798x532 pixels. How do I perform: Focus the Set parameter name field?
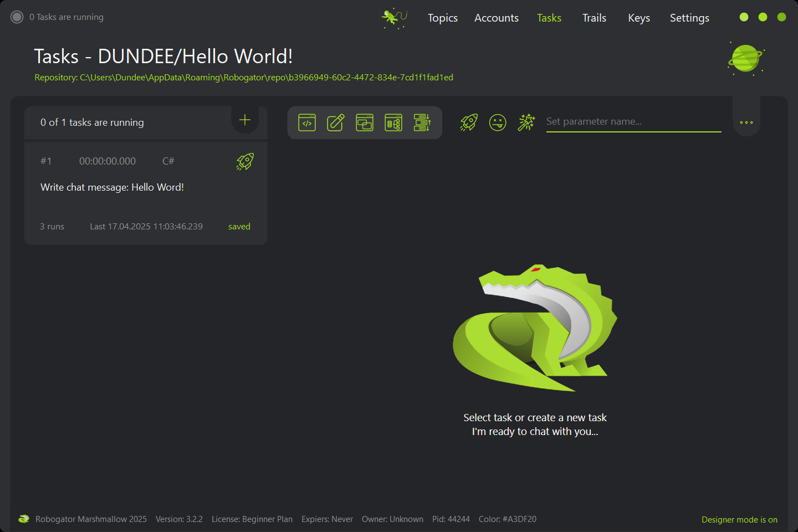click(634, 122)
